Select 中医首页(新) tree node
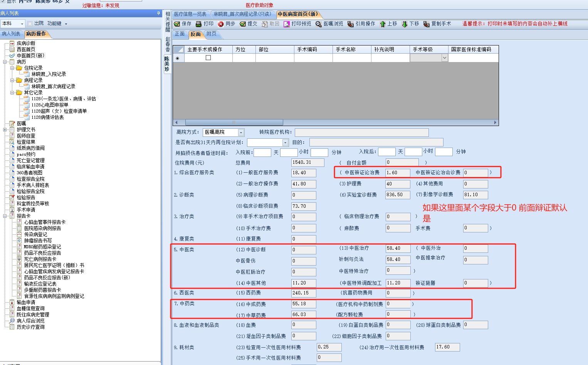The height and width of the screenshot is (365, 588). (30, 56)
